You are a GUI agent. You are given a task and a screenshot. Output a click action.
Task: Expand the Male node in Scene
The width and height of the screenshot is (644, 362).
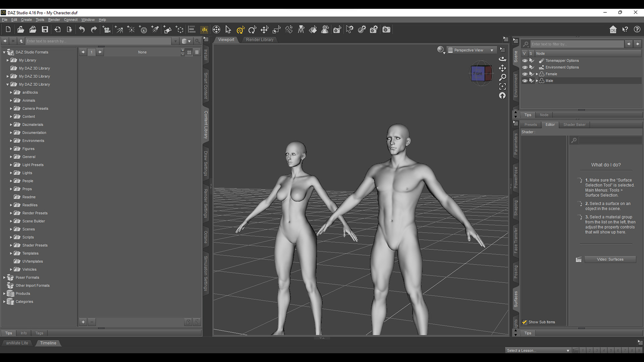[537, 81]
